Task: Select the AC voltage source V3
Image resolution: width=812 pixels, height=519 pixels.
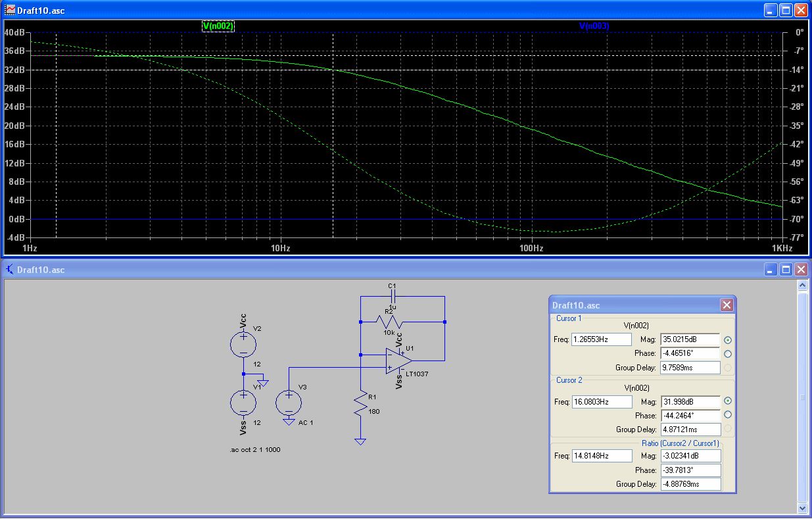Action: pos(289,401)
